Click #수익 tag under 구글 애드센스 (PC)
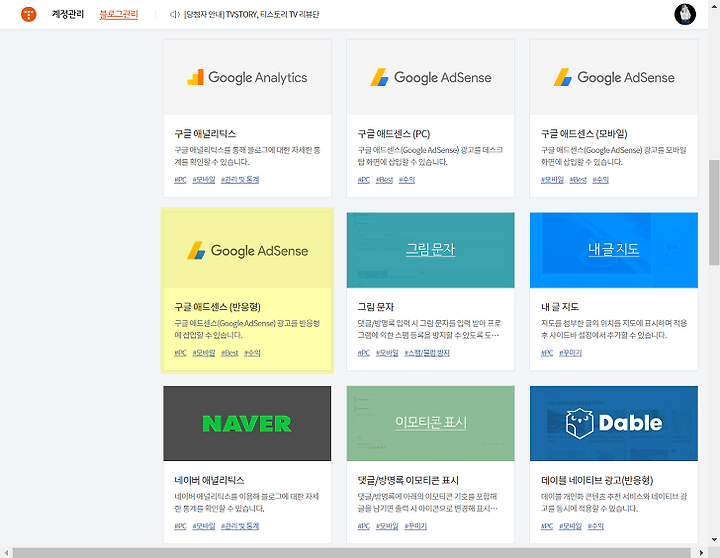 coord(406,180)
